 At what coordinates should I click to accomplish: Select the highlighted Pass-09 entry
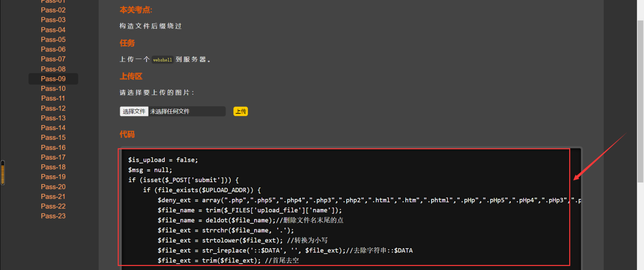(53, 79)
